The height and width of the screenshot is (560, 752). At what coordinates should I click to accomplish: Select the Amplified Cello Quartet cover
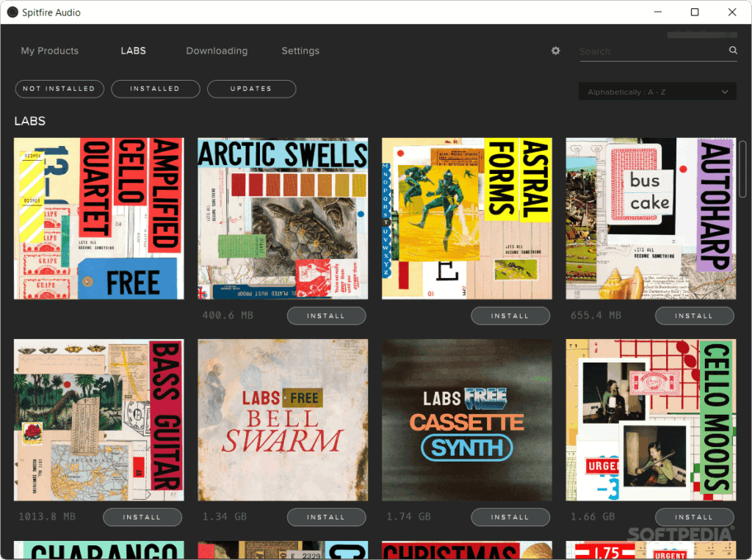(x=99, y=219)
